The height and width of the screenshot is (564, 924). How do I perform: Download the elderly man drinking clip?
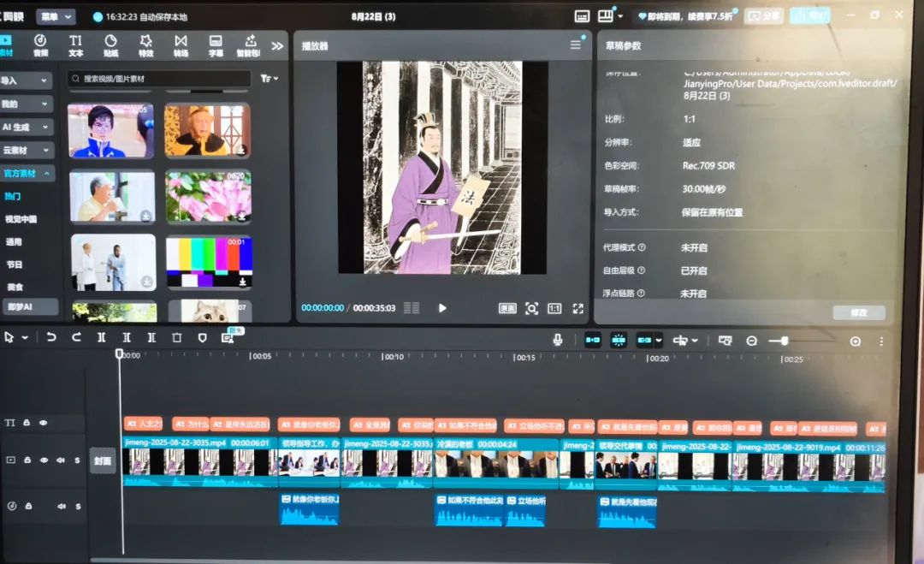click(145, 217)
